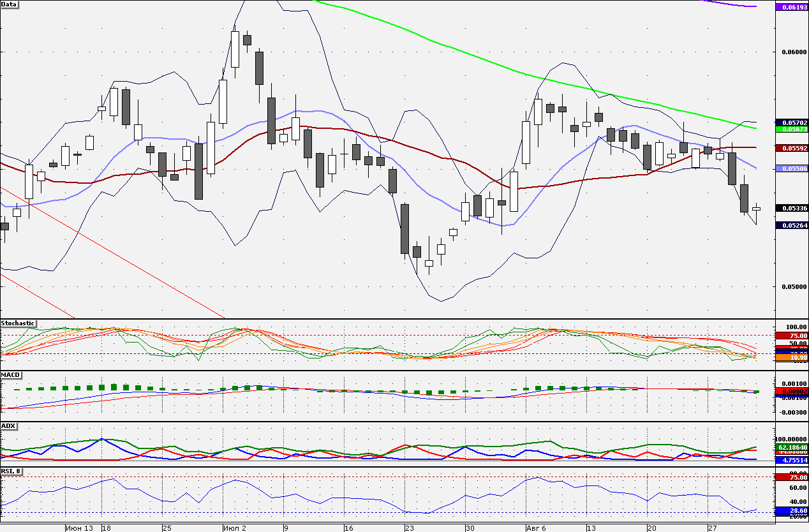Select the ADX indicator panel label
The height and width of the screenshot is (532, 809).
pyautogui.click(x=8, y=425)
